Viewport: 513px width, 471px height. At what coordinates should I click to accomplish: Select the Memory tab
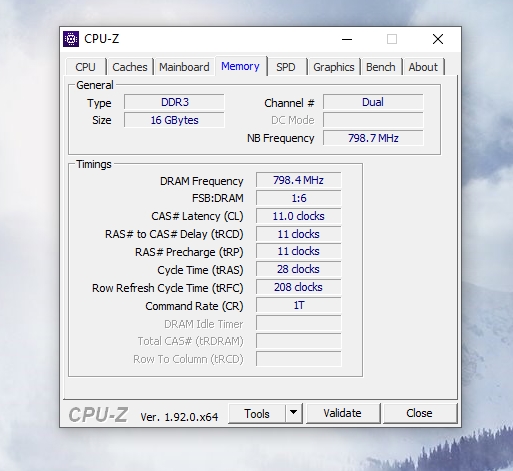(x=240, y=66)
